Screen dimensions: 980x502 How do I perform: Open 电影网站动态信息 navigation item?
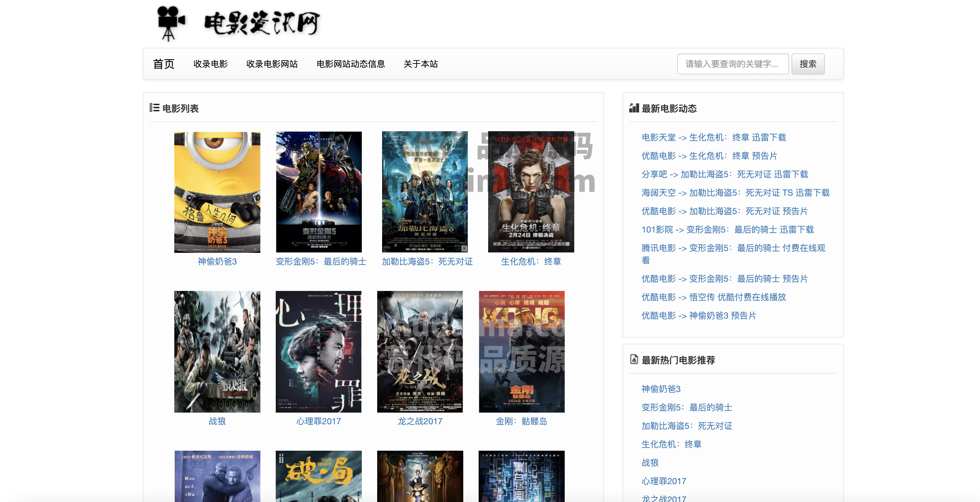(351, 64)
